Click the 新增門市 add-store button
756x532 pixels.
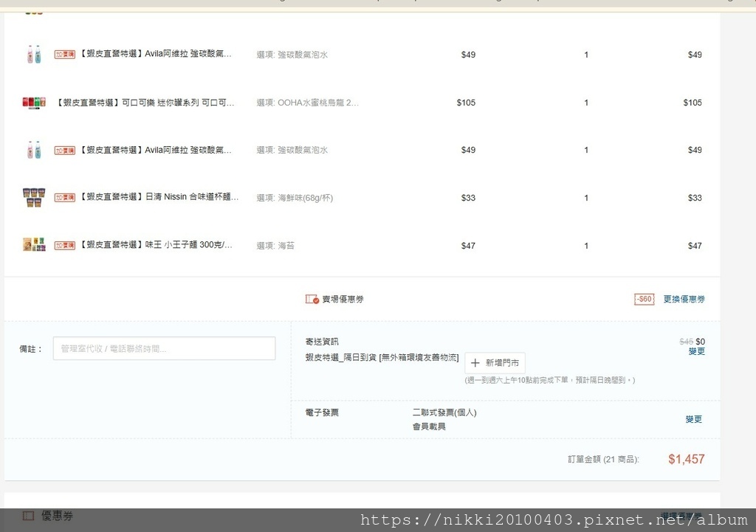coord(495,363)
